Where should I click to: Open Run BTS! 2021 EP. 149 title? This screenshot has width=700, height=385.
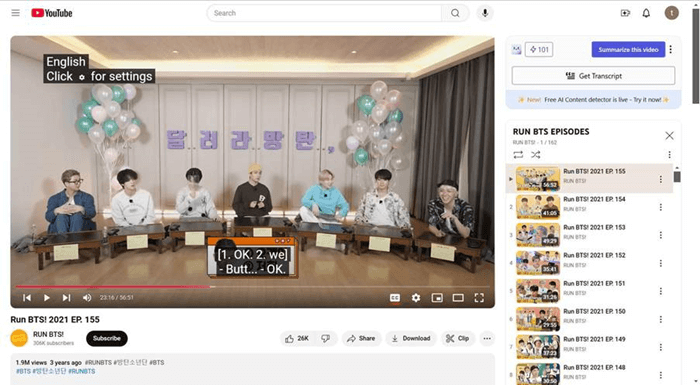(594, 339)
